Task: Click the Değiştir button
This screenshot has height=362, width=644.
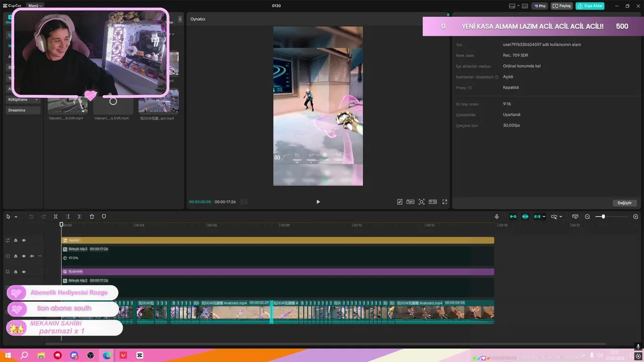Action: point(625,203)
